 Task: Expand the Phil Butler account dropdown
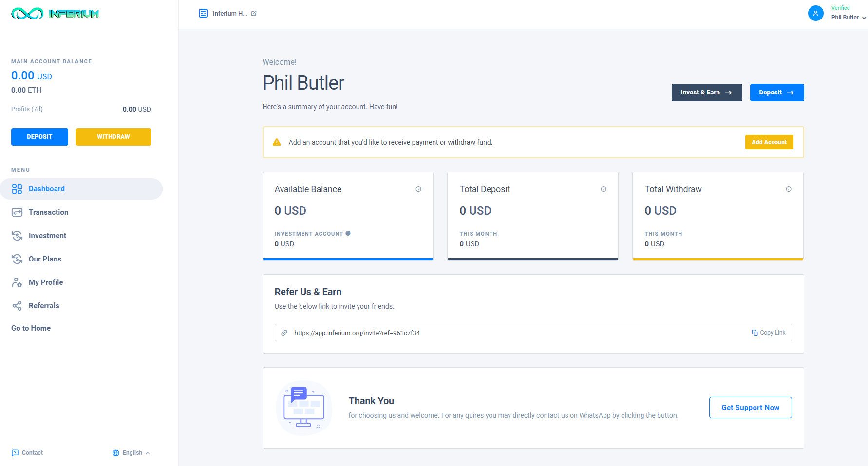[x=849, y=18]
